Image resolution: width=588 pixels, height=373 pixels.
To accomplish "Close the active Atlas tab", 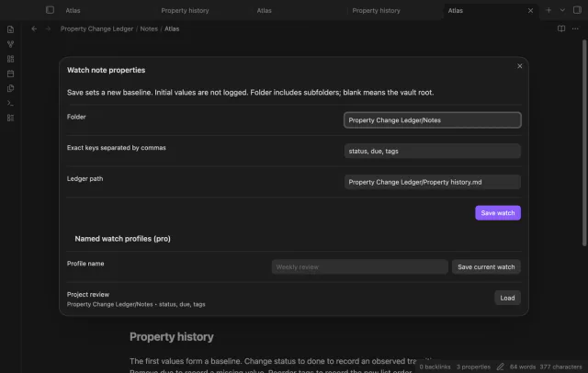I will (x=530, y=10).
